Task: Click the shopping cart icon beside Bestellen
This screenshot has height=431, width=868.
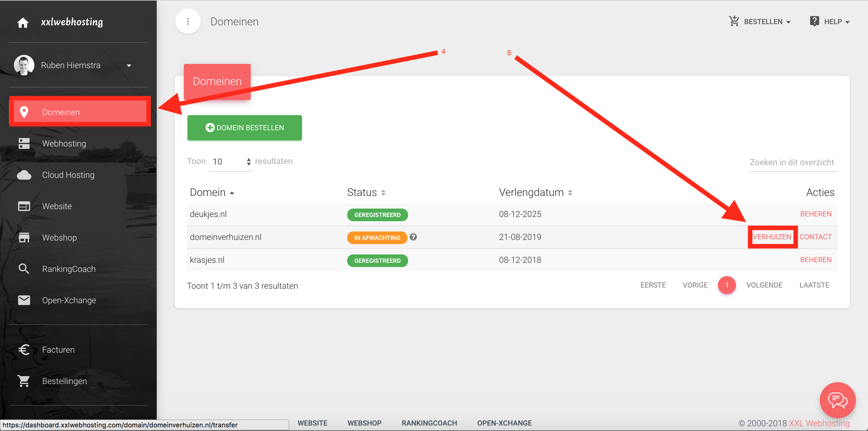Action: pyautogui.click(x=734, y=21)
